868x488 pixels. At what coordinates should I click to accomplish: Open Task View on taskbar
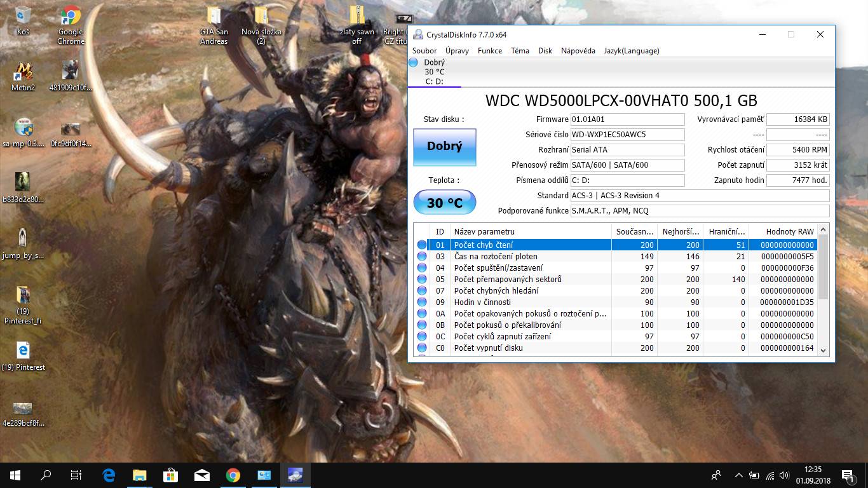pyautogui.click(x=76, y=475)
